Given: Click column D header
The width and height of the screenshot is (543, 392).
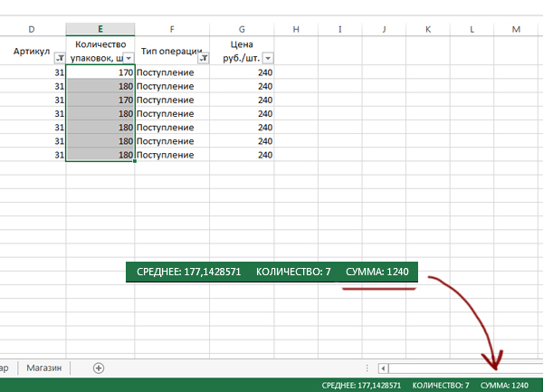Looking at the screenshot, I should point(32,30).
